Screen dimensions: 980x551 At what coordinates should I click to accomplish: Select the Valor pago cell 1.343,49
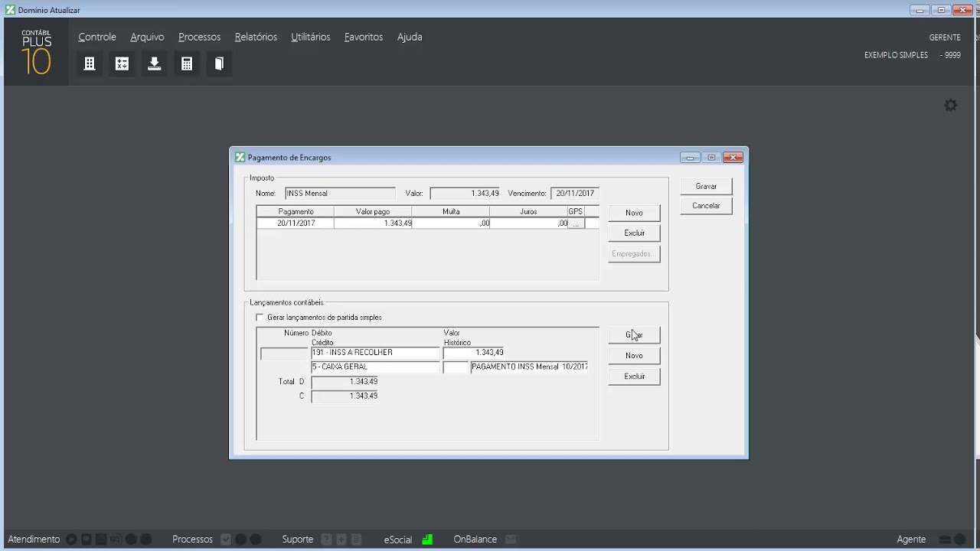tap(373, 223)
